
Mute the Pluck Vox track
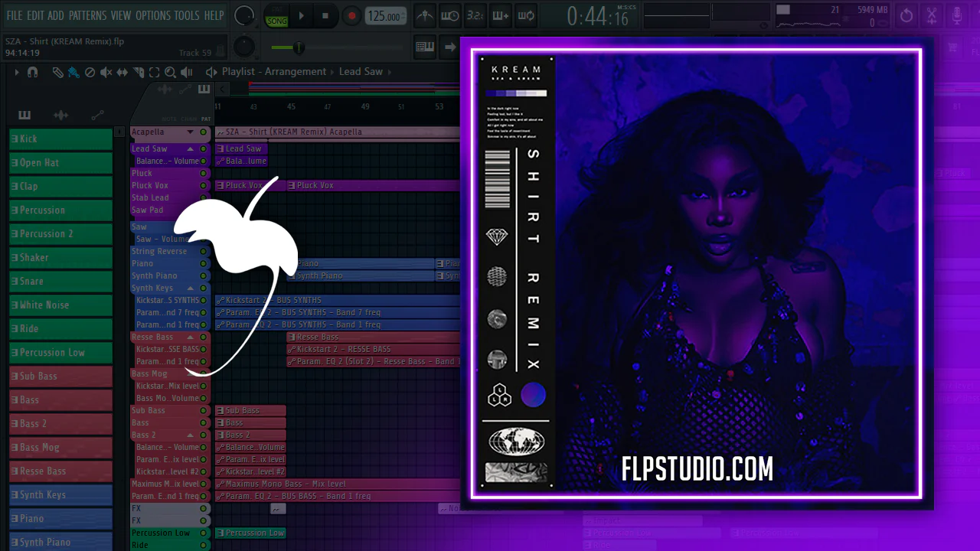click(x=204, y=186)
